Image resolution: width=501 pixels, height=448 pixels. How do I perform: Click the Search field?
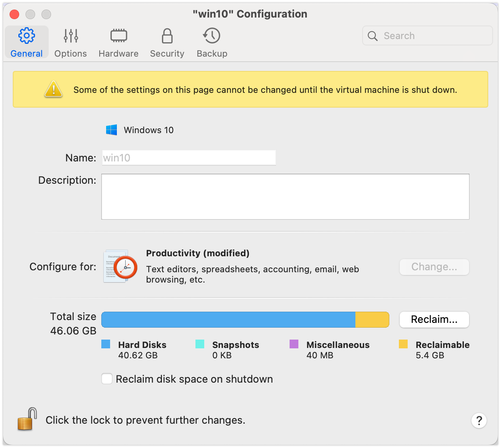pos(428,36)
